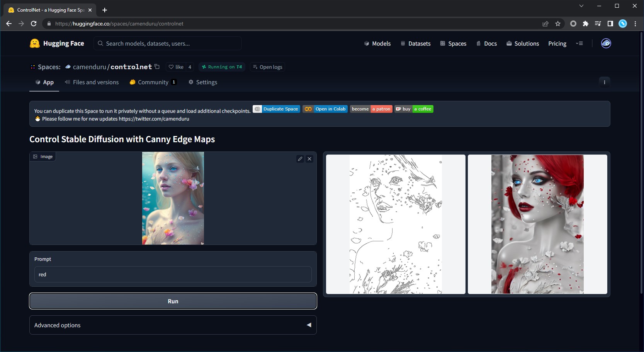Image resolution: width=644 pixels, height=352 pixels.
Task: Toggle the 'become a patron' badge
Action: click(371, 109)
